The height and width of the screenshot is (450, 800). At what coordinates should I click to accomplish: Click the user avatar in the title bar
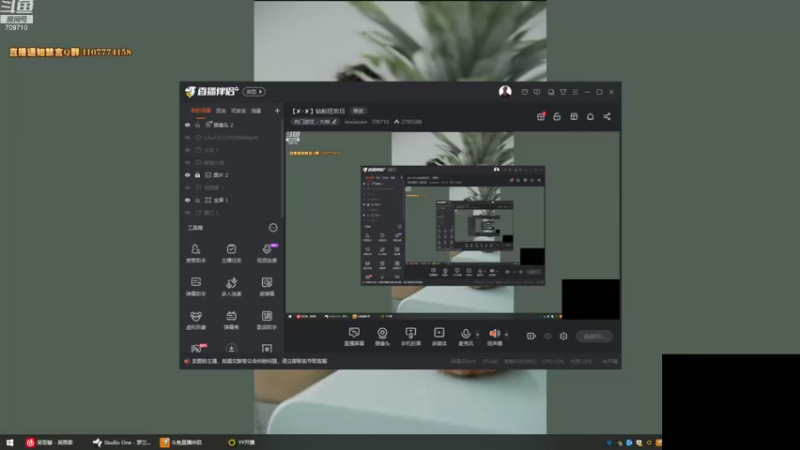505,92
